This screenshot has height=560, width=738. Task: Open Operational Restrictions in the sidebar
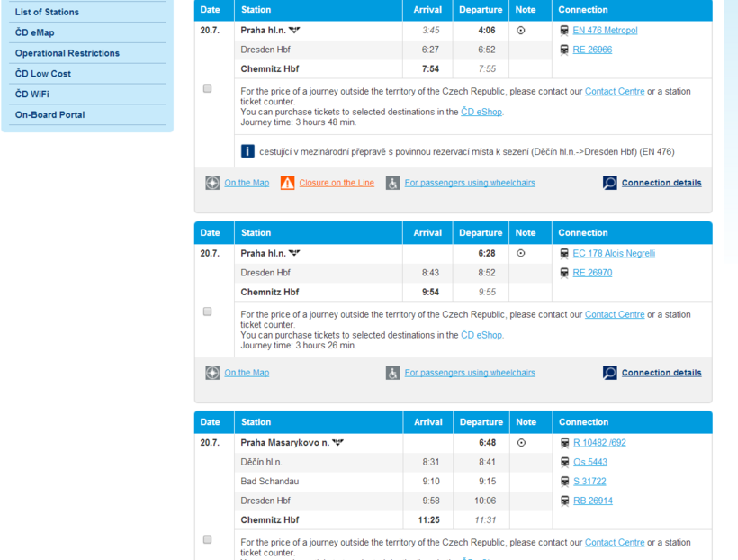[67, 53]
